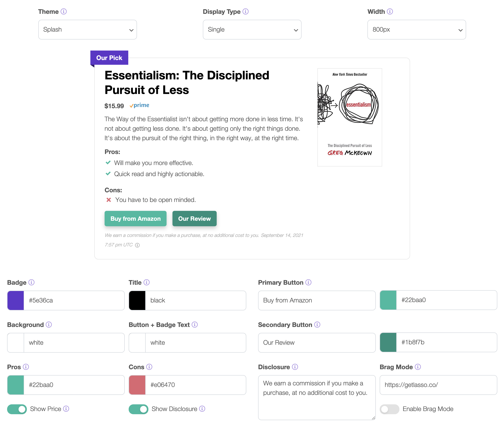Click the info icon beside Background label
The height and width of the screenshot is (430, 504).
(49, 325)
